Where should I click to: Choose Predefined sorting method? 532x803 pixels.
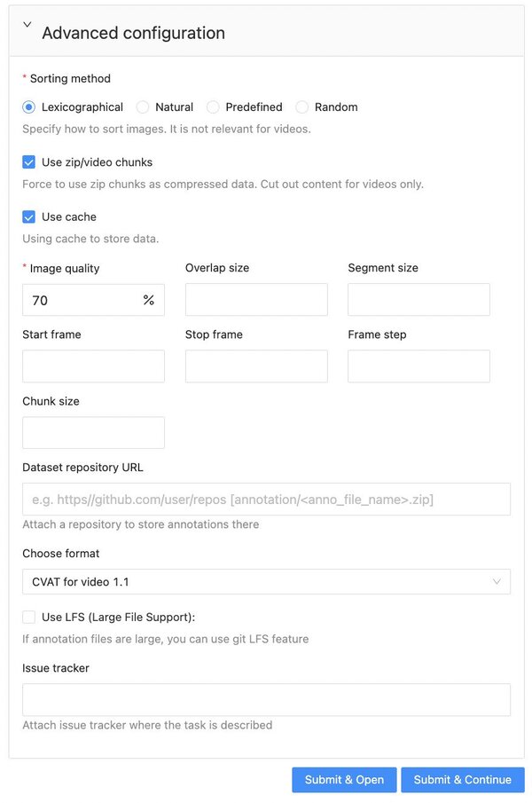213,107
